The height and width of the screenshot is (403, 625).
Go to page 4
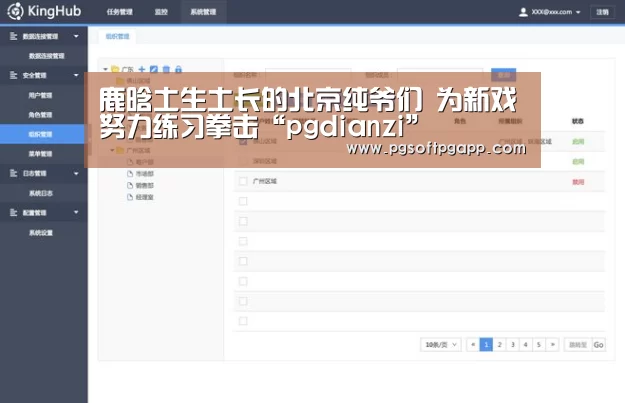tap(525, 344)
